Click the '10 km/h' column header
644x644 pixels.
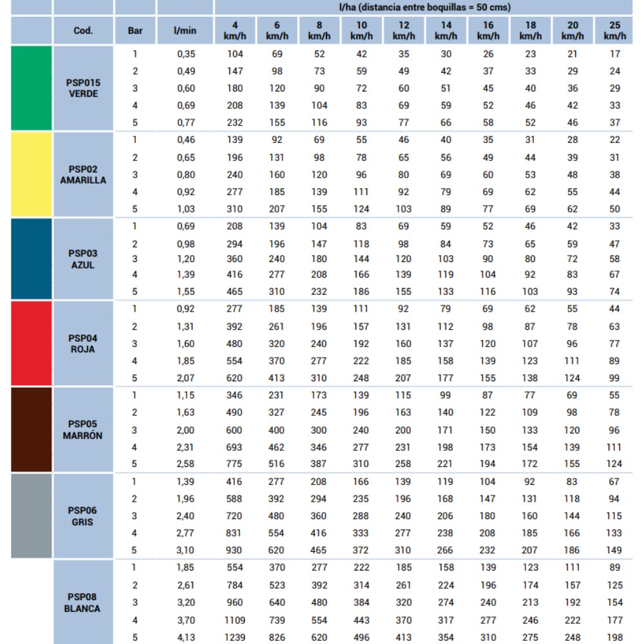[361, 30]
